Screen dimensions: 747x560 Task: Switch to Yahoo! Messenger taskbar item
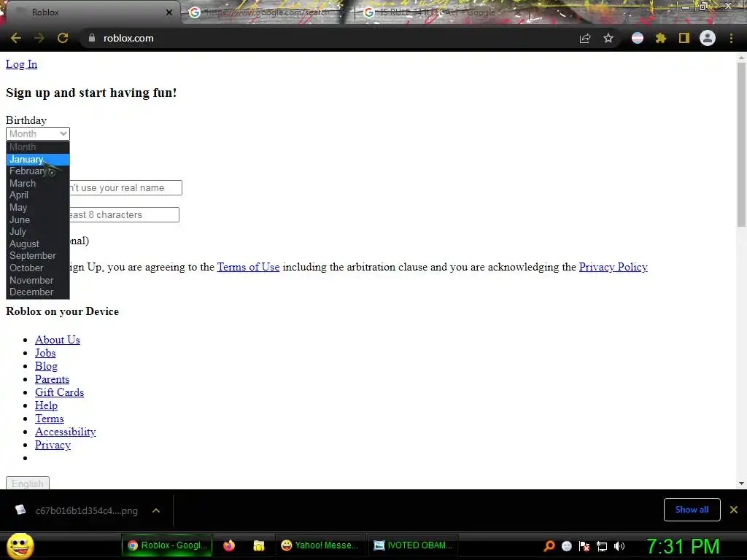[320, 545]
